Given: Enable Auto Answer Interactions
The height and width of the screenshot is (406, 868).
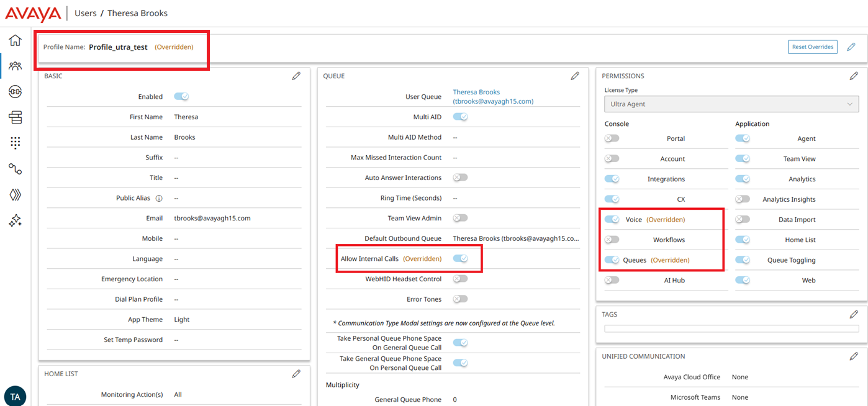Looking at the screenshot, I should click(x=460, y=177).
